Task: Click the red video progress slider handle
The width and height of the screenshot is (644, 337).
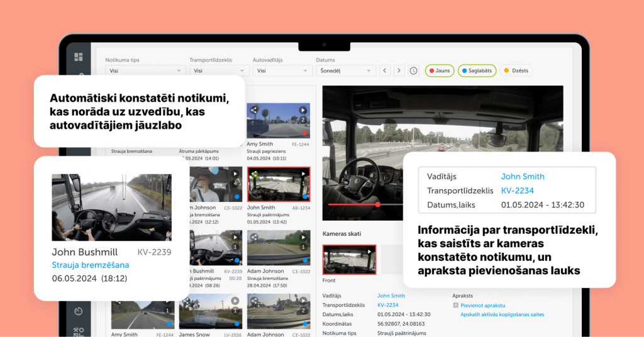Action: tap(377, 204)
